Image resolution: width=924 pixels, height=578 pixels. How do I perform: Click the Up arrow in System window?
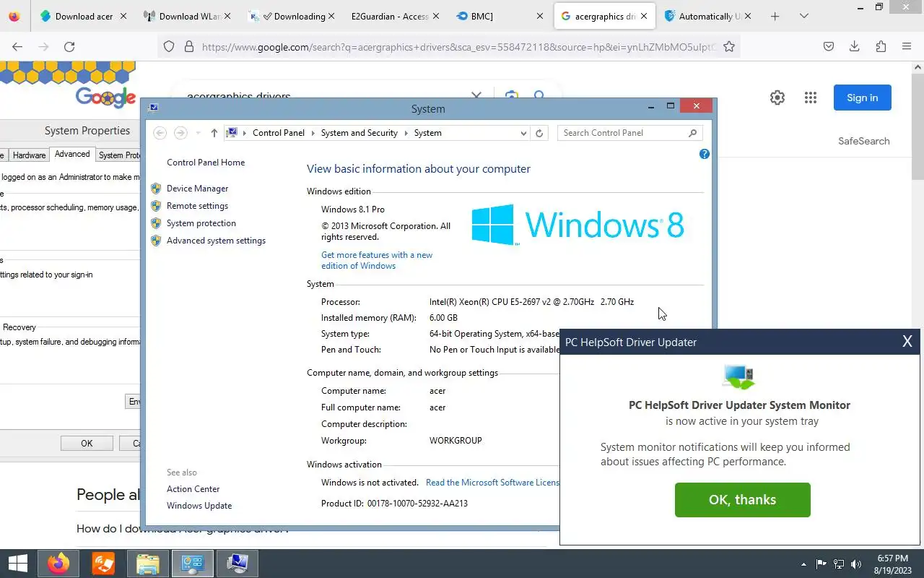(x=214, y=133)
